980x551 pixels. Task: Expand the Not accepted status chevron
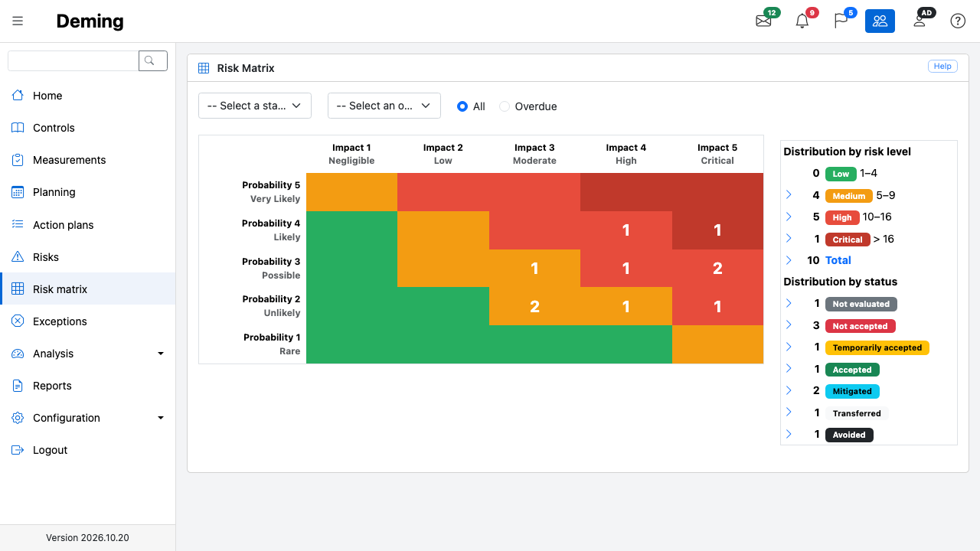tap(789, 325)
